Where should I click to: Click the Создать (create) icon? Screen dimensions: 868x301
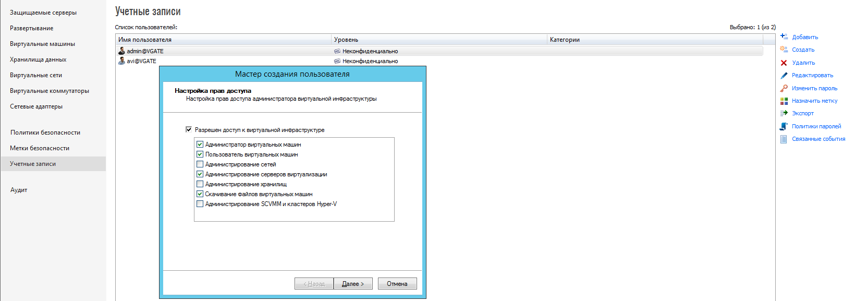point(784,50)
